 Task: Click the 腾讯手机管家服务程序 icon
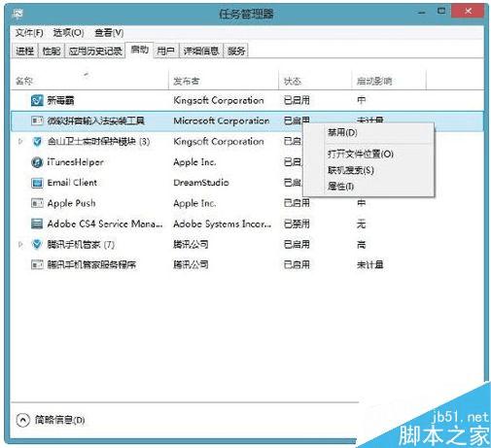click(37, 265)
